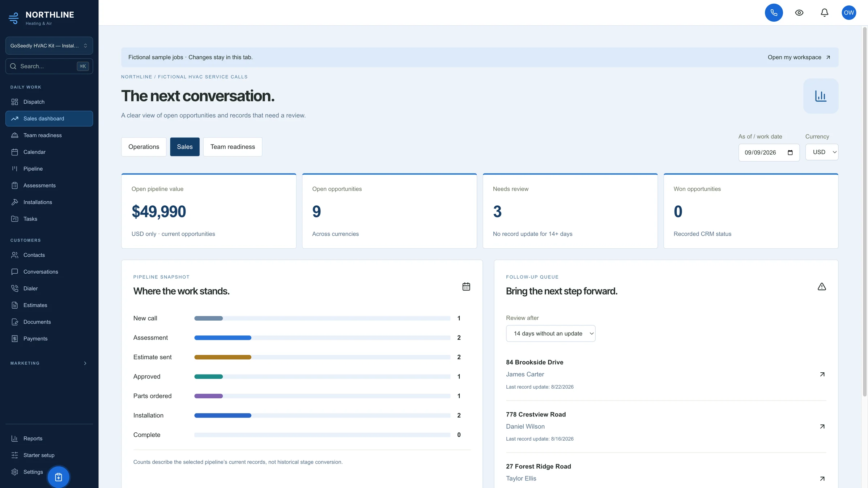Expand the Marketing sidebar section
This screenshot has width=868, height=488.
tap(49, 363)
